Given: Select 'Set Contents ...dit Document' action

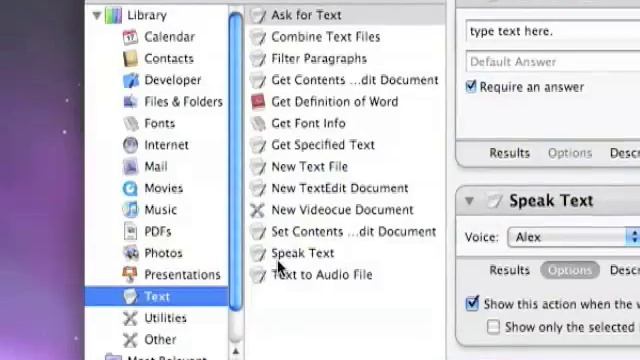Looking at the screenshot, I should tap(345, 231).
